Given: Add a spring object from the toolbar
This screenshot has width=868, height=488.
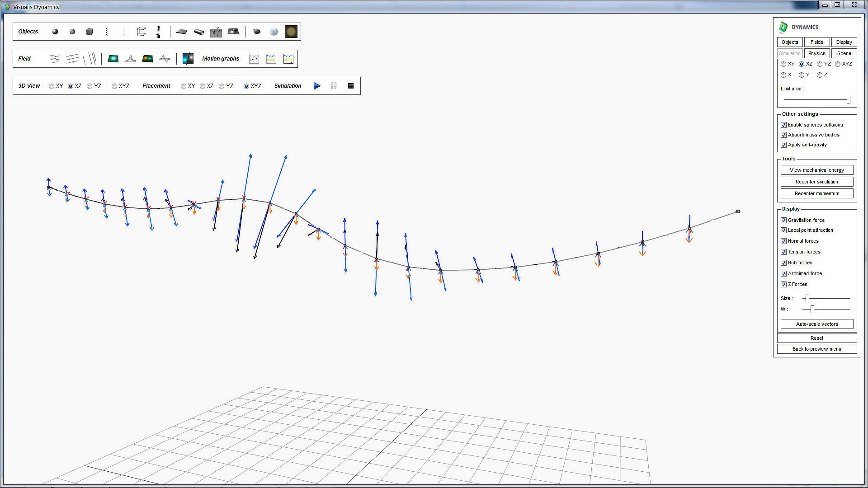Looking at the screenshot, I should click(107, 32).
